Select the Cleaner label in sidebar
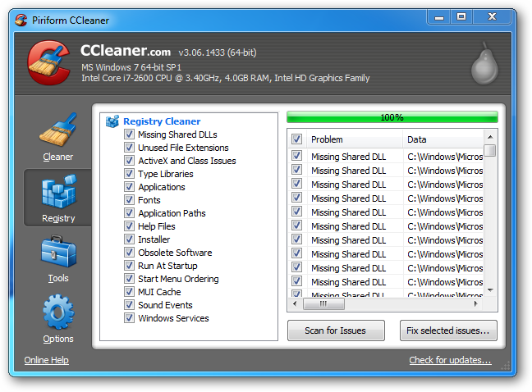532x392 pixels. (x=58, y=157)
